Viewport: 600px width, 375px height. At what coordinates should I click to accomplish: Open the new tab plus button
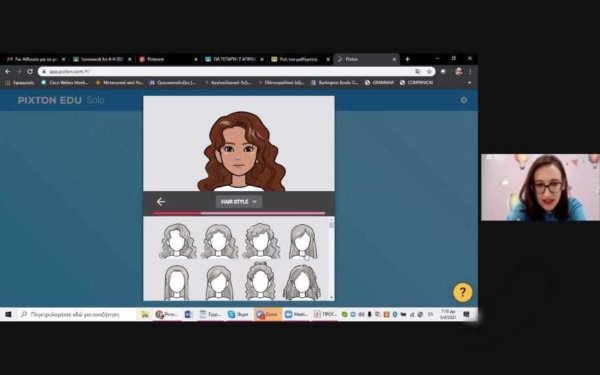coord(408,59)
